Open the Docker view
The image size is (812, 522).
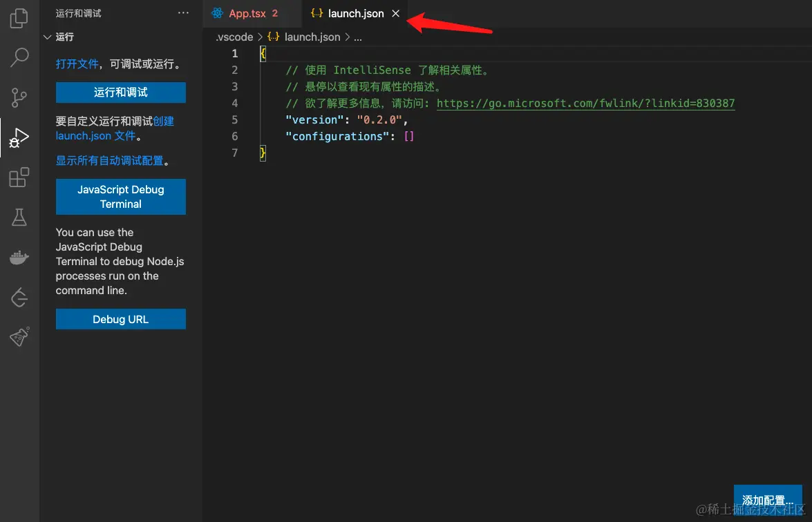click(x=19, y=257)
